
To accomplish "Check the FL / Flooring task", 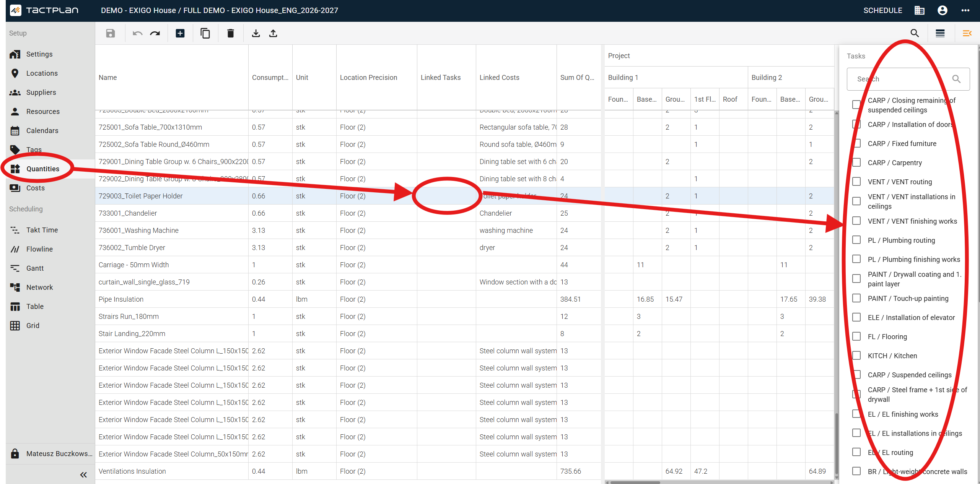I will point(857,336).
